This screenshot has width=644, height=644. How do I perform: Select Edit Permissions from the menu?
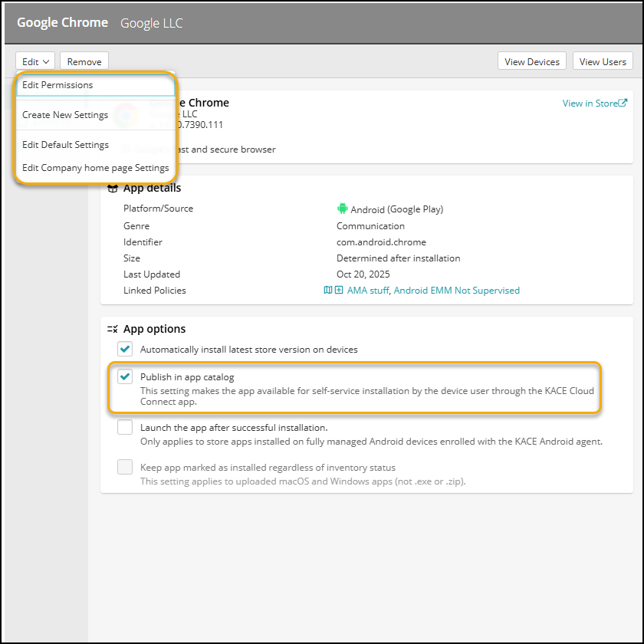58,85
